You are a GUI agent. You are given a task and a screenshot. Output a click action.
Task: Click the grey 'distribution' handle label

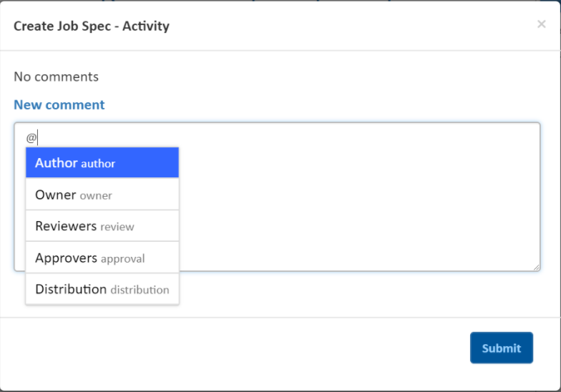(140, 290)
